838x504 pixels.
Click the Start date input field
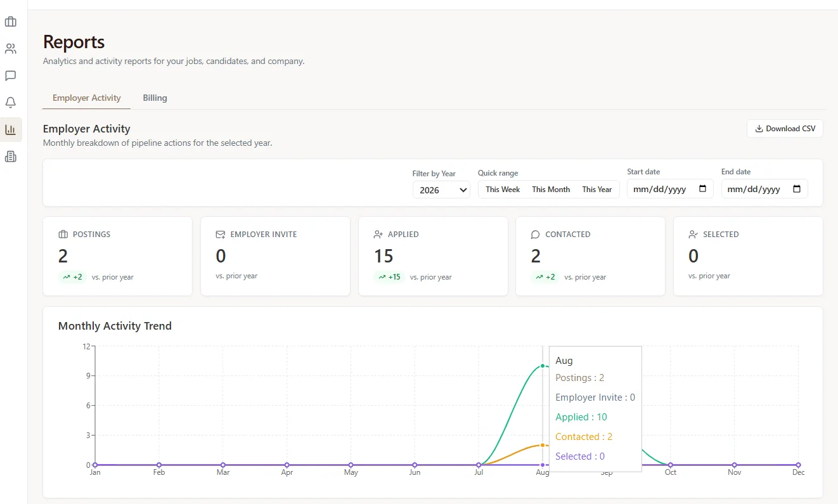click(670, 189)
